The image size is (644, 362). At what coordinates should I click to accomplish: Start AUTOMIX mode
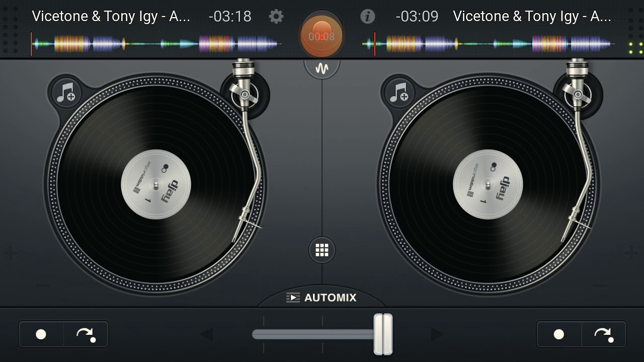tap(321, 298)
